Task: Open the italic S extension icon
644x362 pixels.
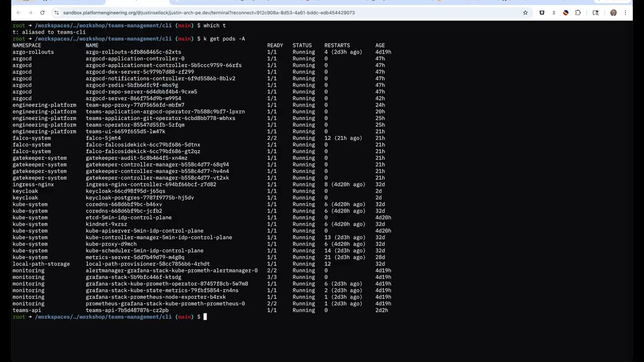Action: 554,13
